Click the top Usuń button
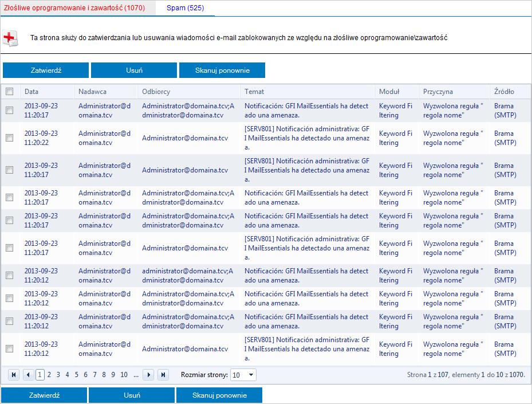532x404 pixels. 134,70
